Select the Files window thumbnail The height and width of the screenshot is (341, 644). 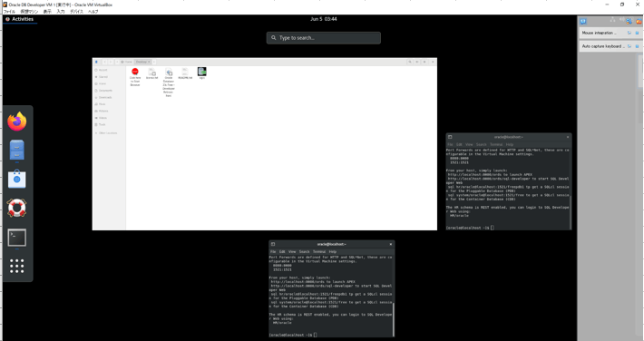[265, 144]
